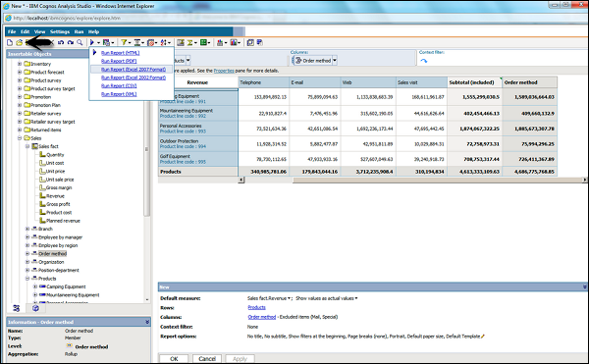The width and height of the screenshot is (589, 364).
Task: Open the Show values as actual values dropdown
Action: (x=356, y=298)
